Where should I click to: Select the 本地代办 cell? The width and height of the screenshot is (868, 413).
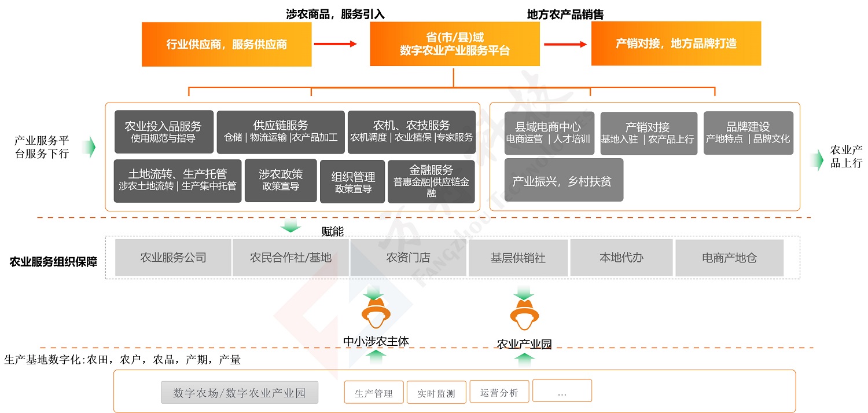[x=621, y=258]
